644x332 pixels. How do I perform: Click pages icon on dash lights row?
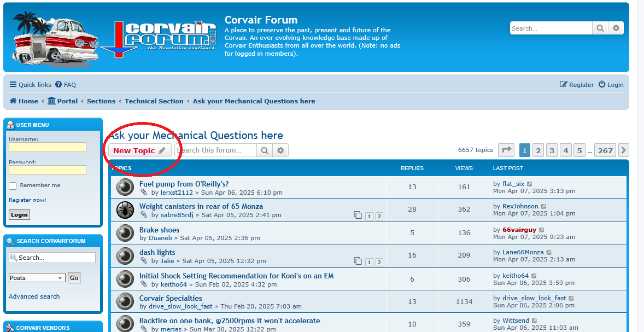pos(358,261)
